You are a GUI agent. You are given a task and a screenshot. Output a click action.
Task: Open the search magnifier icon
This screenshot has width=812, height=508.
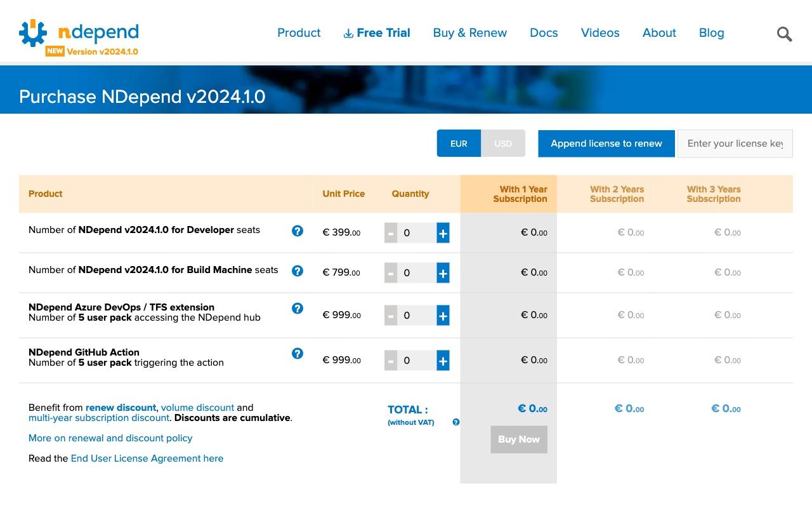(x=785, y=34)
